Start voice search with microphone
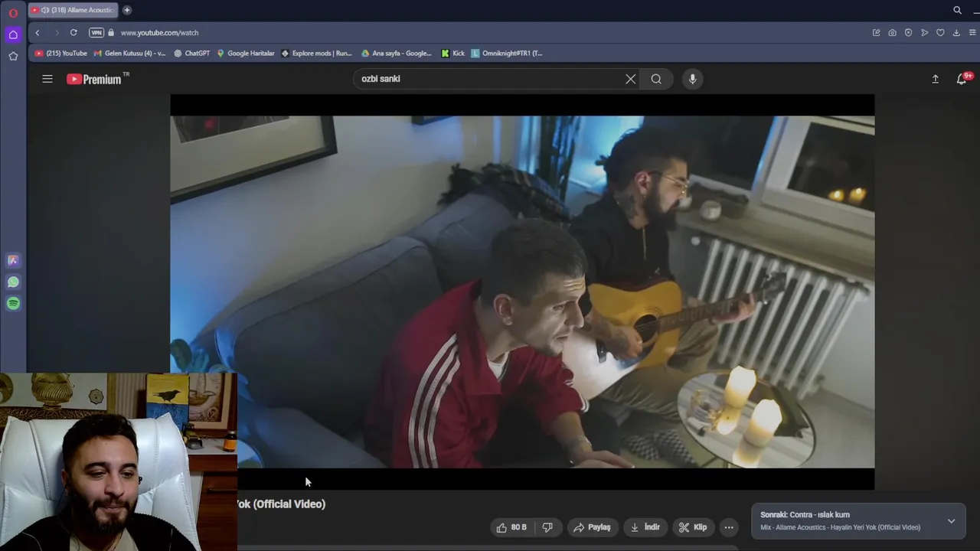The width and height of the screenshot is (980, 551). (x=692, y=79)
